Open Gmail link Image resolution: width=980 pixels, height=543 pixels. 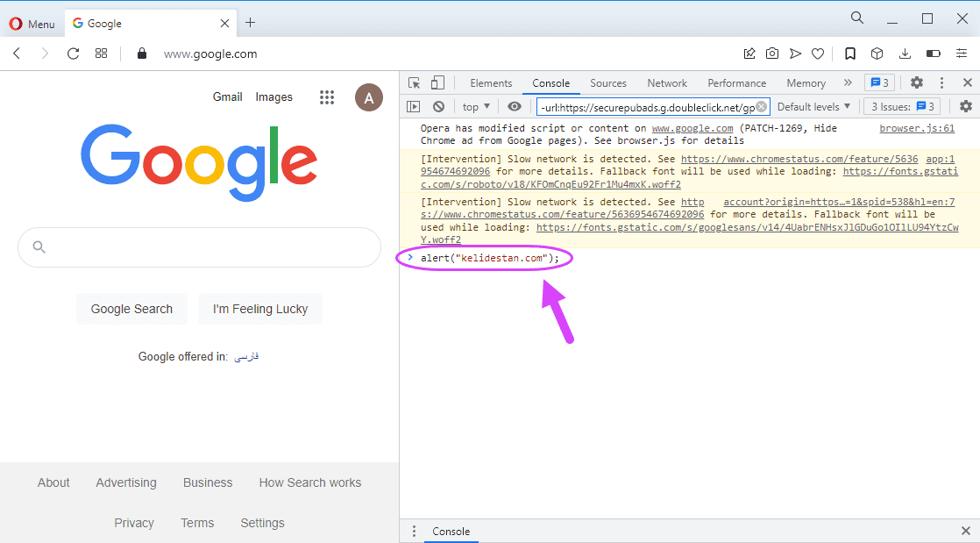[x=228, y=97]
